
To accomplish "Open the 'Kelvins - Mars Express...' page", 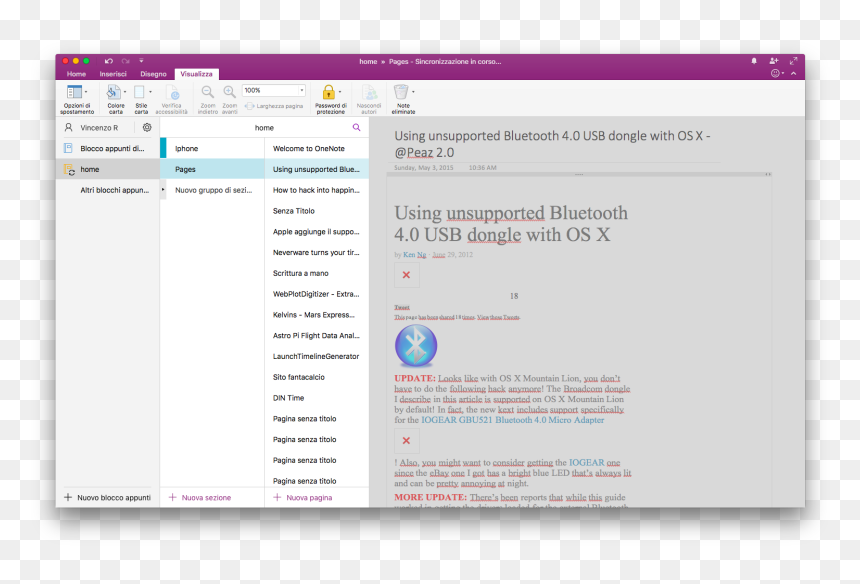I will (316, 315).
